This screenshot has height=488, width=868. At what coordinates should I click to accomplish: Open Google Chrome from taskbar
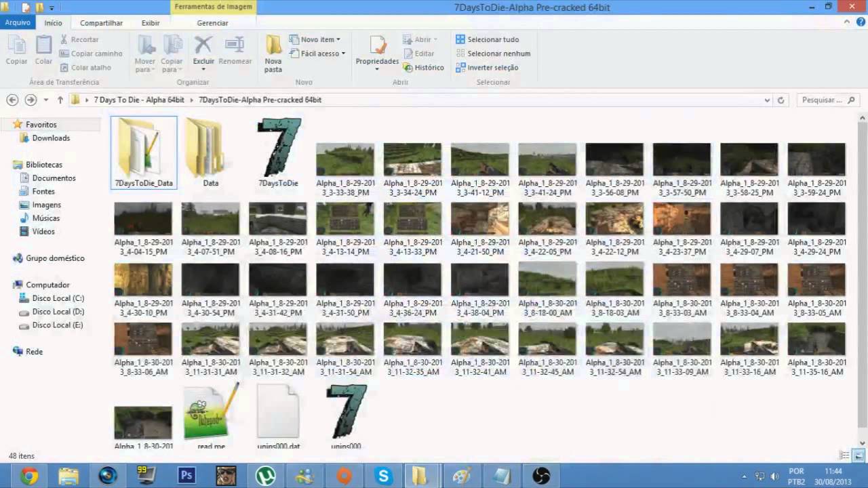pyautogui.click(x=28, y=476)
